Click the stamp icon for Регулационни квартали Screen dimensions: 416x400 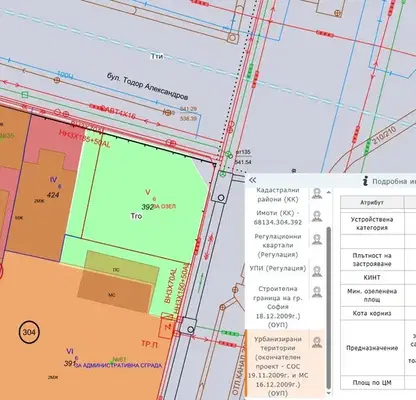click(317, 239)
